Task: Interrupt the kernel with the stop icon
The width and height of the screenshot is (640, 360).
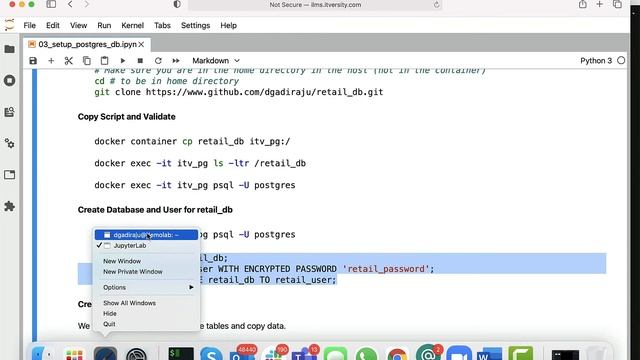Action: (x=140, y=61)
